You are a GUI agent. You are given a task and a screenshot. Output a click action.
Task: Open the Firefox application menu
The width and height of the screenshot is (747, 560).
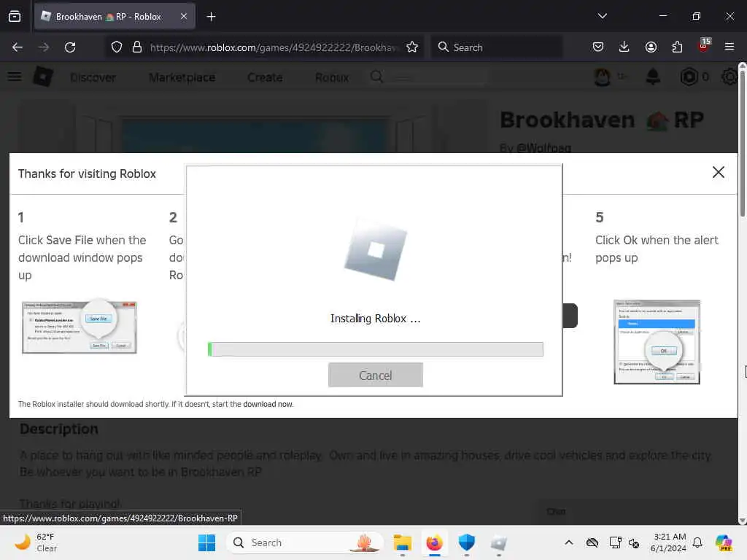pos(729,47)
